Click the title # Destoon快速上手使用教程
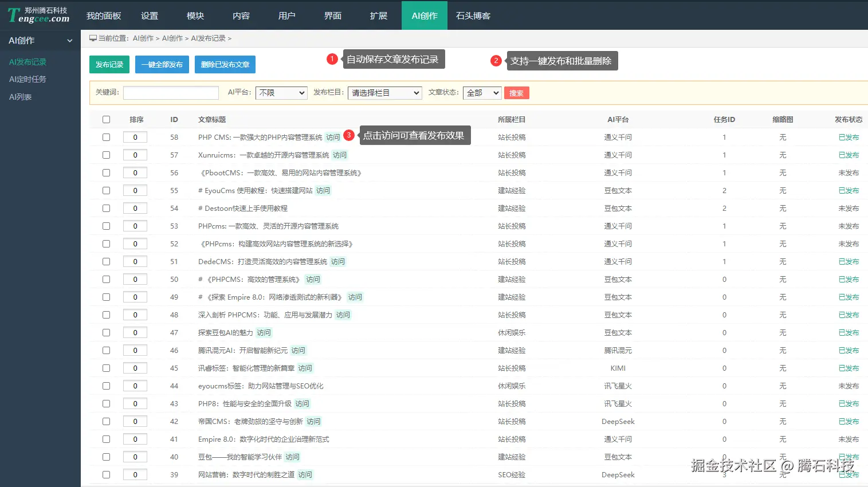The width and height of the screenshot is (868, 487). coord(243,209)
